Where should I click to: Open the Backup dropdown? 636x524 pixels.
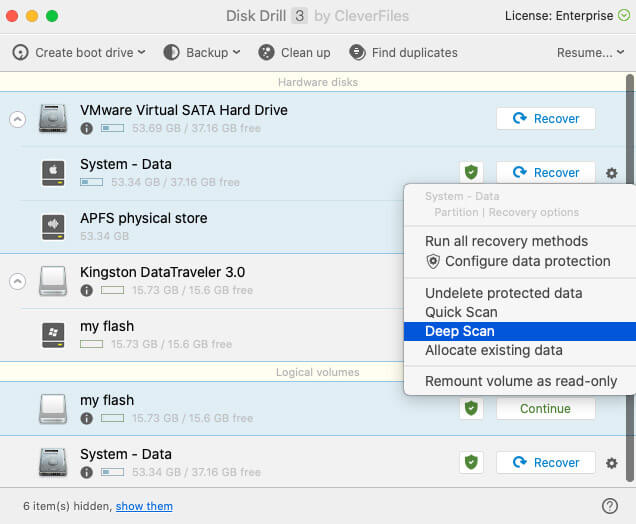(202, 53)
